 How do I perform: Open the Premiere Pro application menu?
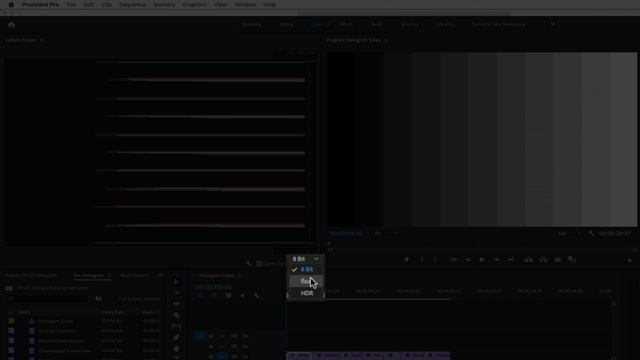(x=40, y=4)
